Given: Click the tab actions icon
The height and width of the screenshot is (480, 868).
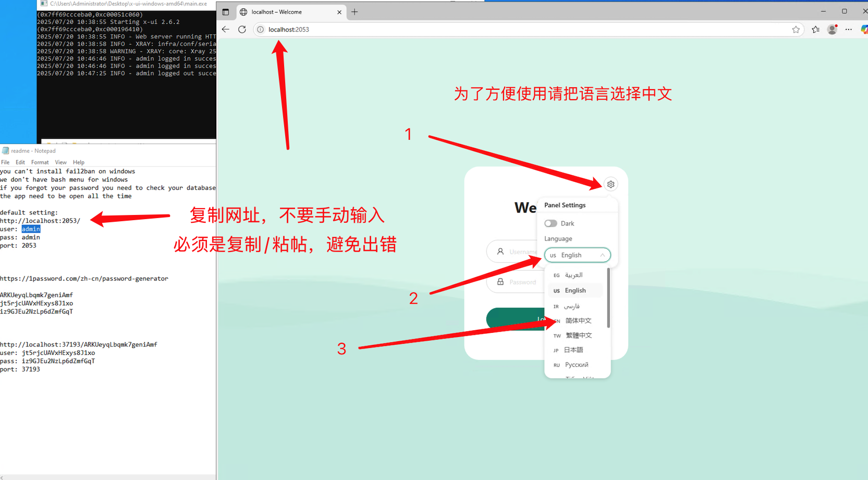Looking at the screenshot, I should click(226, 12).
